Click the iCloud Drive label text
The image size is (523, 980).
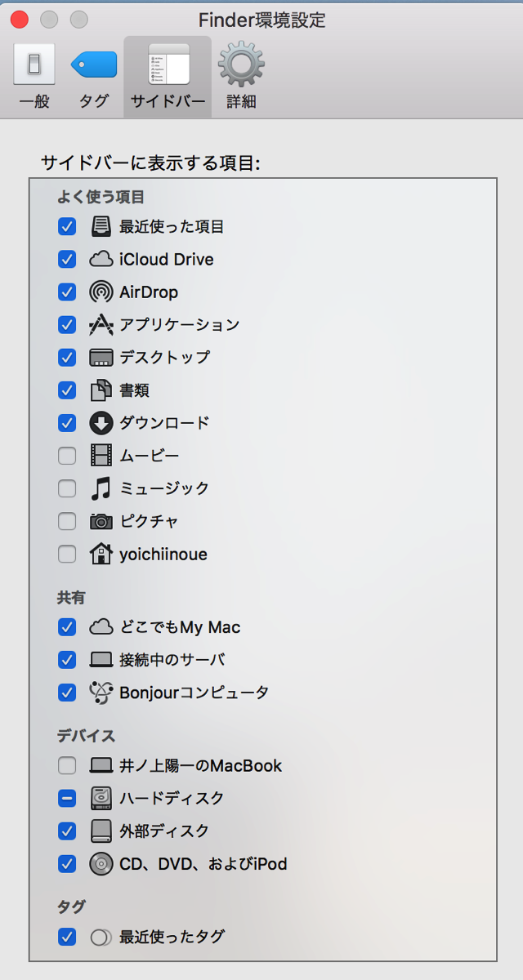[x=167, y=260]
